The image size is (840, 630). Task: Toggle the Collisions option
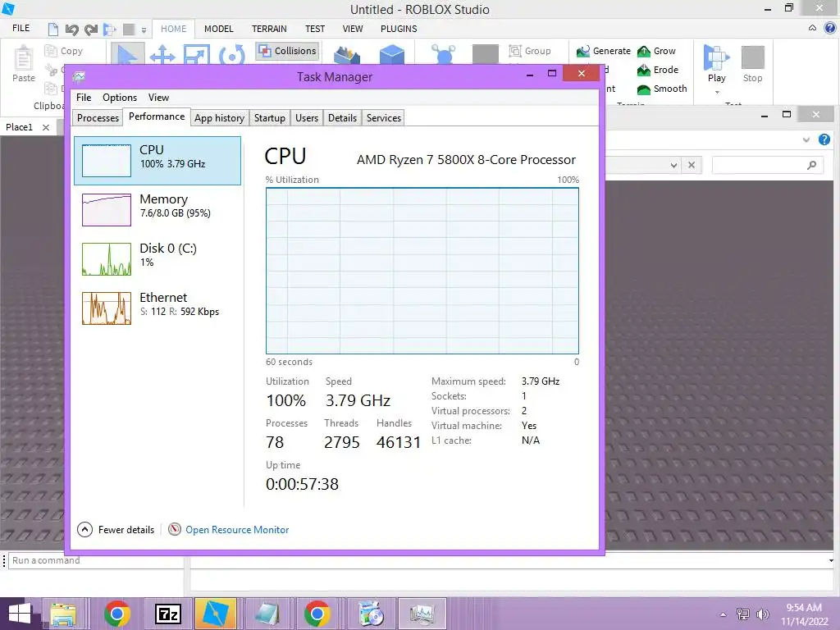coord(287,51)
